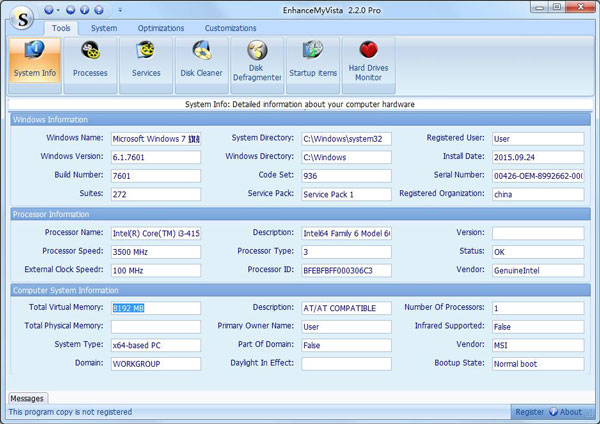This screenshot has width=600, height=424.
Task: Click the Suites field showing 272
Action: (x=156, y=194)
